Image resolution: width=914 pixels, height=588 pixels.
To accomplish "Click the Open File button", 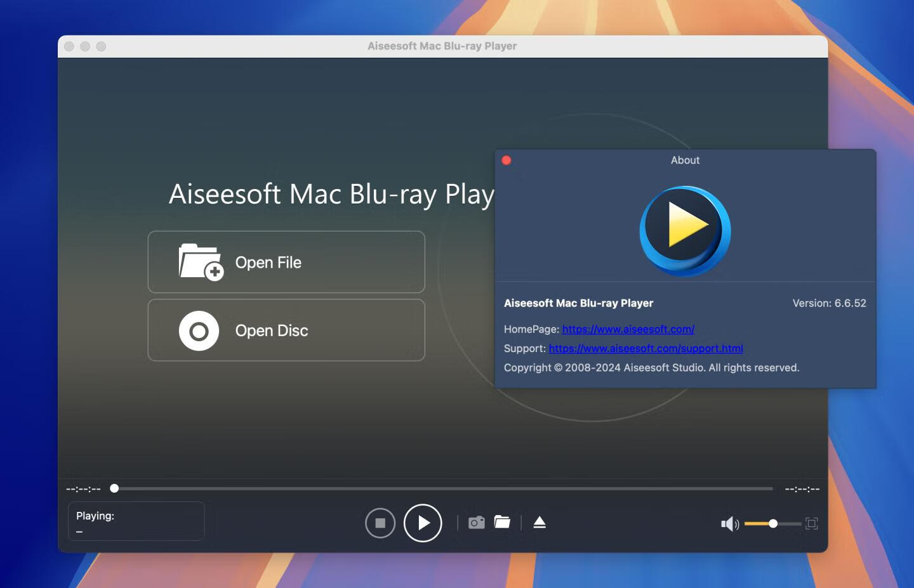I will (286, 262).
